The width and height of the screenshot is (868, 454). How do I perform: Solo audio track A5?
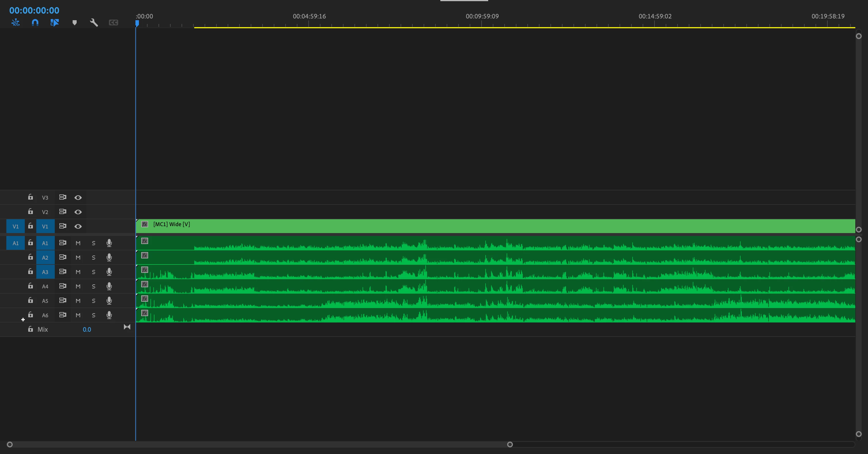tap(94, 301)
